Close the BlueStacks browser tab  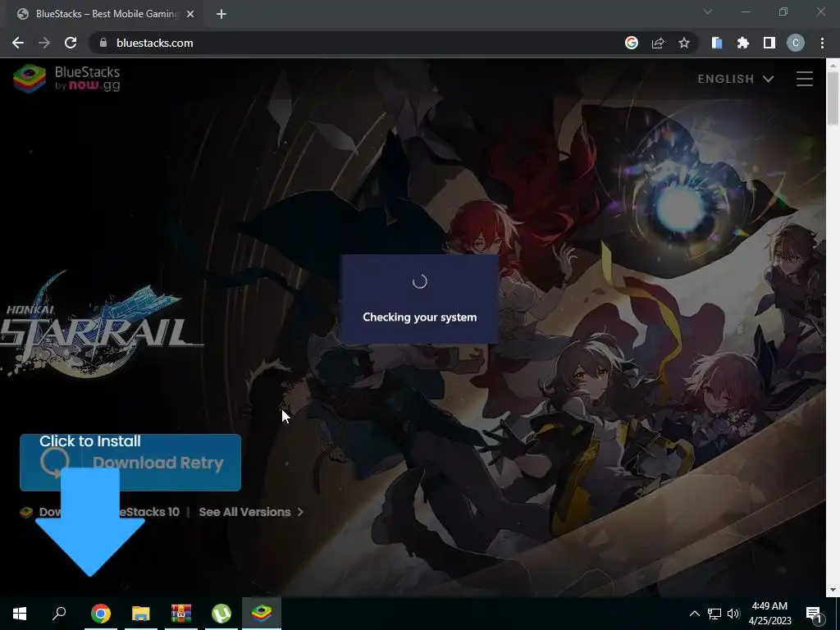[190, 14]
